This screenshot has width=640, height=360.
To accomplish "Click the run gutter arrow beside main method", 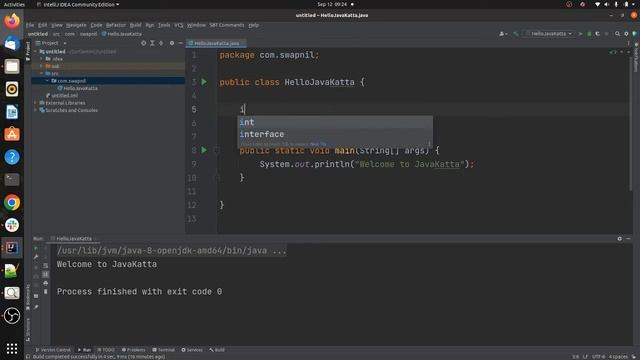I will pos(204,150).
